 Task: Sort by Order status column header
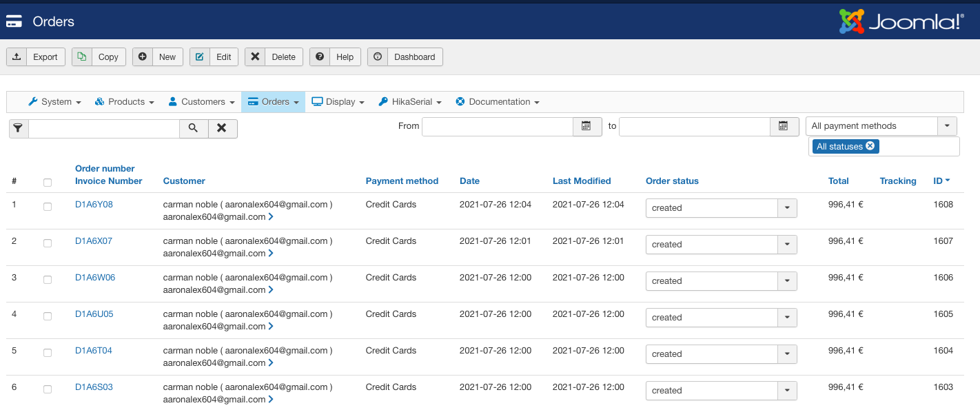[672, 181]
